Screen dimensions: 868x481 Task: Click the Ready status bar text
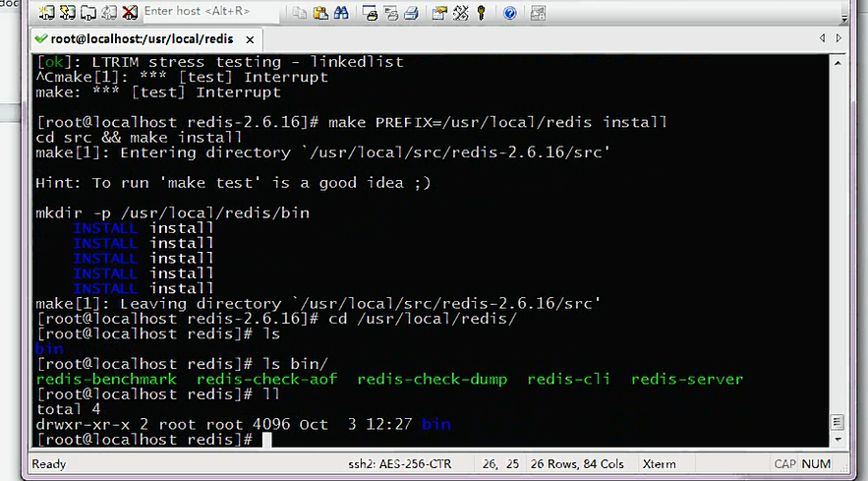point(49,464)
